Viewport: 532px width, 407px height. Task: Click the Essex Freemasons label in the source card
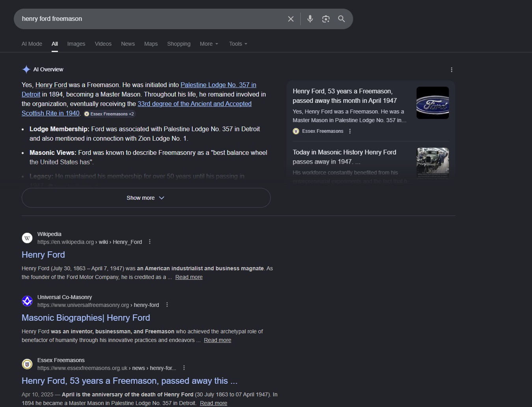(x=323, y=131)
